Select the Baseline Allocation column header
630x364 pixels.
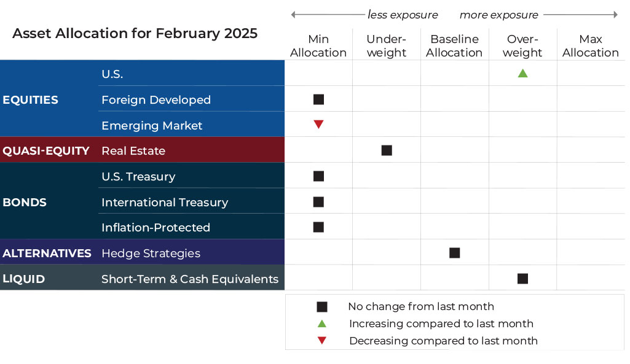click(454, 46)
